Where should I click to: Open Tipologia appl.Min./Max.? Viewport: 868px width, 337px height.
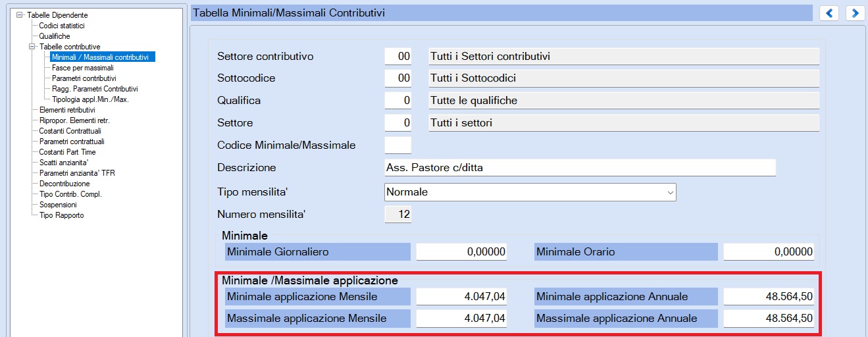[90, 99]
